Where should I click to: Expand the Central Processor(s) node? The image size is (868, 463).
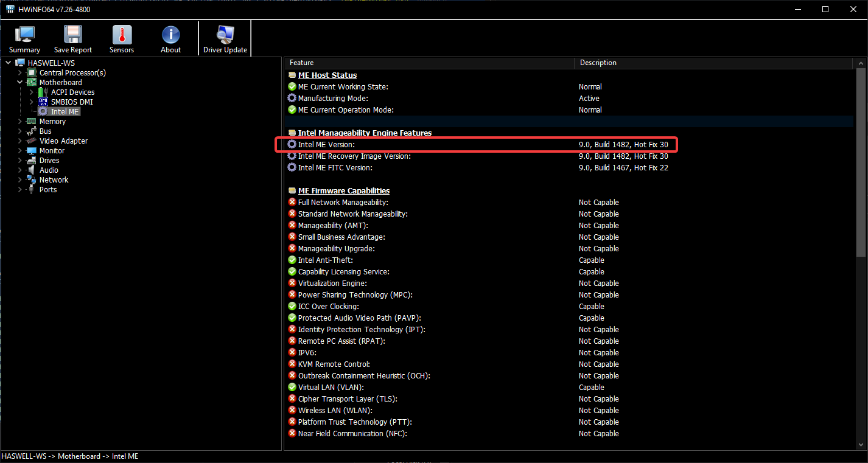19,72
